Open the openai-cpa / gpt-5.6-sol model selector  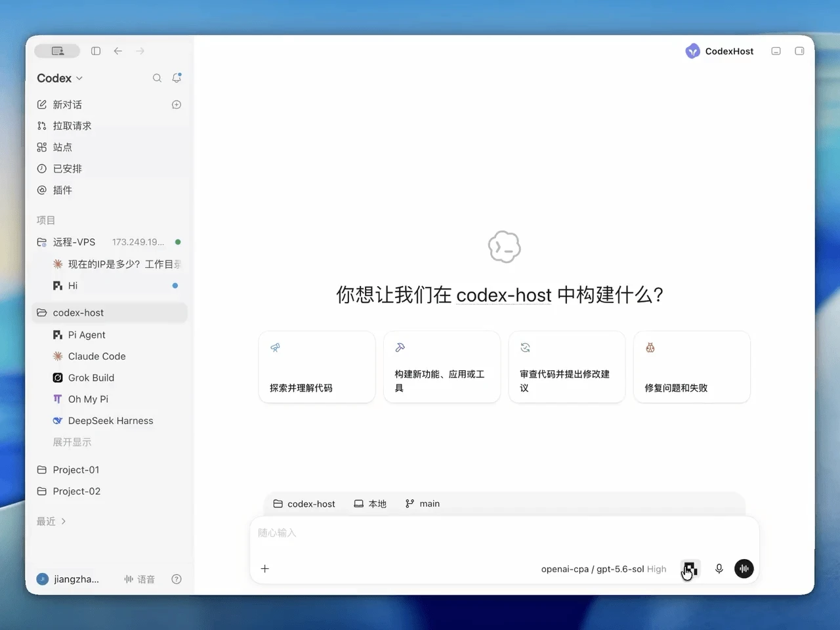pyautogui.click(x=603, y=569)
